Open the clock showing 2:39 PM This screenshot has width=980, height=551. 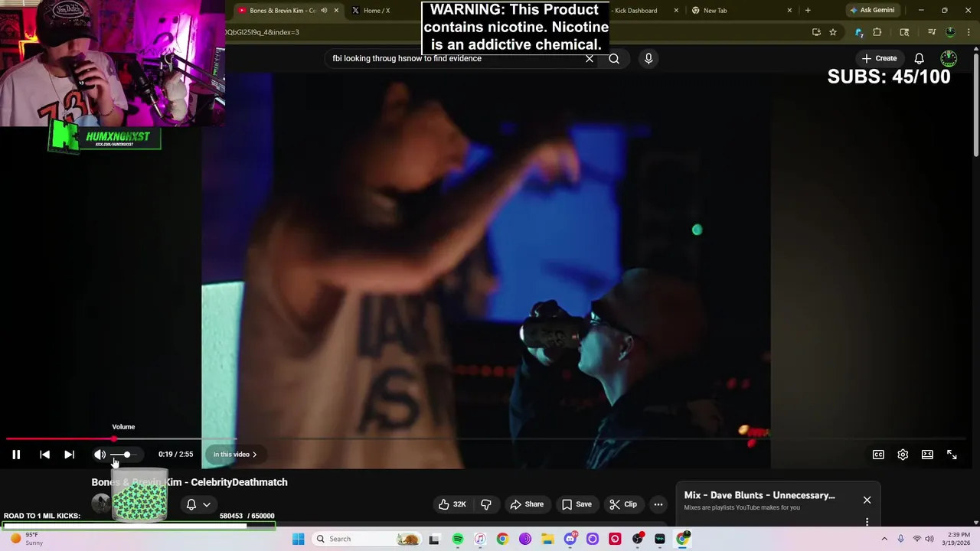[x=958, y=539]
